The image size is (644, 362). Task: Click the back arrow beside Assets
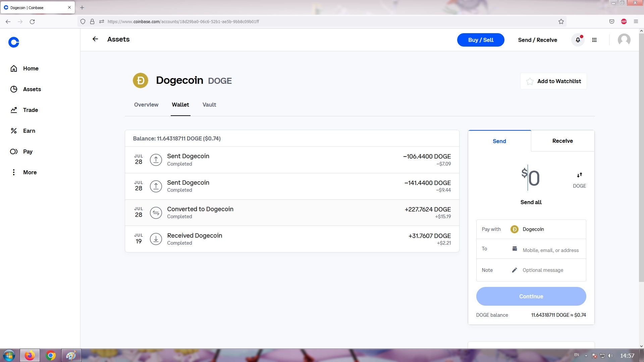[x=95, y=39]
